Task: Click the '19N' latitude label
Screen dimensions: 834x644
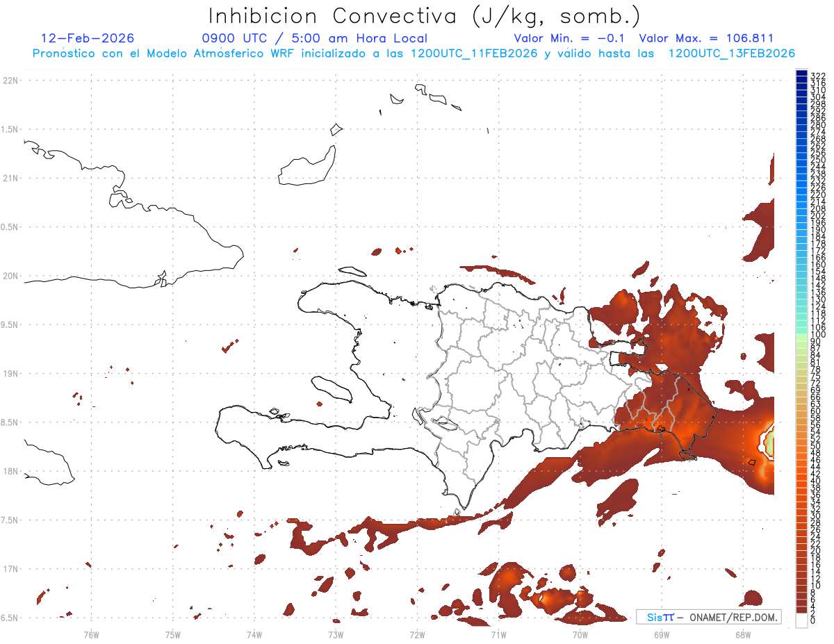Action: click(x=10, y=374)
